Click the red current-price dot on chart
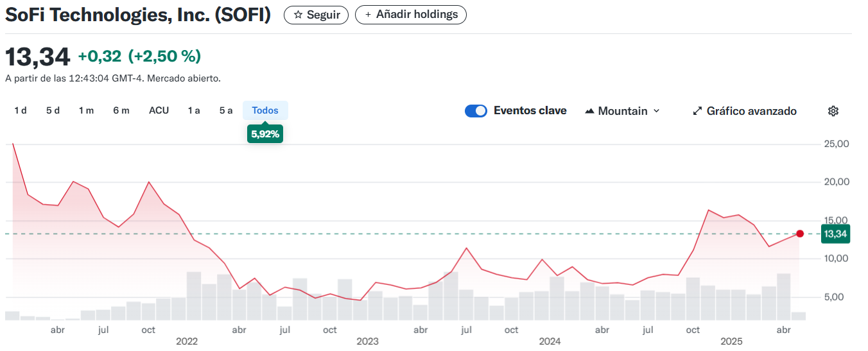 (x=800, y=234)
